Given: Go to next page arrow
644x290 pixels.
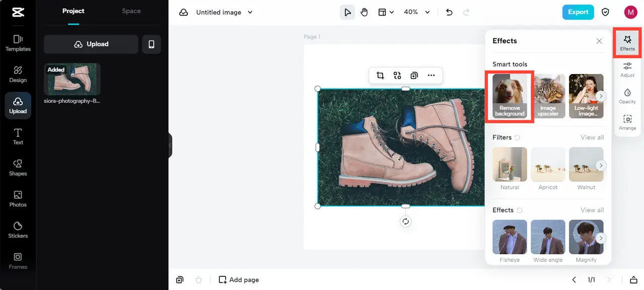Looking at the screenshot, I should [x=609, y=280].
